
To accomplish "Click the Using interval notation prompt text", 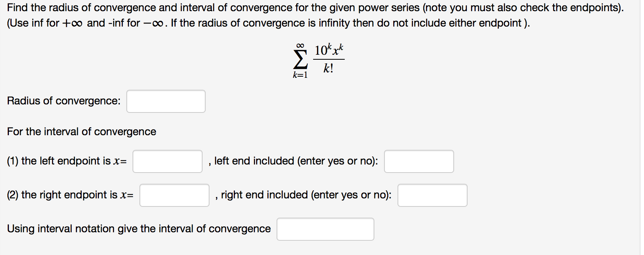I will [139, 228].
